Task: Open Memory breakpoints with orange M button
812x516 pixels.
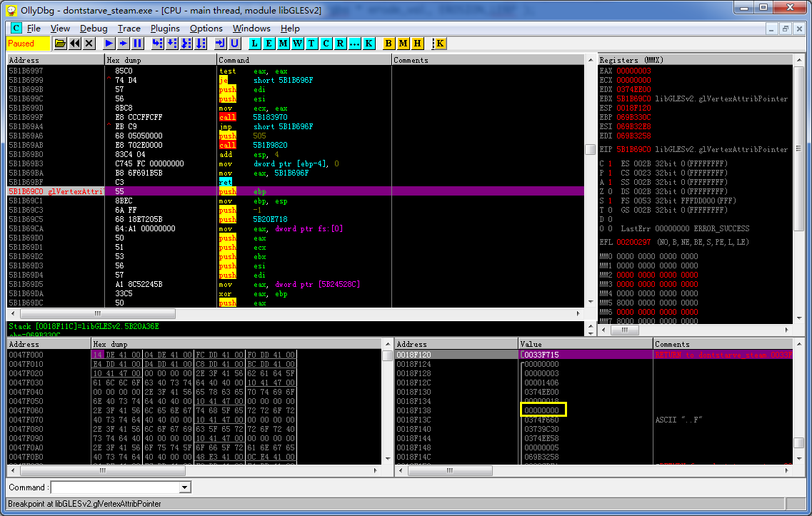Action: (403, 44)
